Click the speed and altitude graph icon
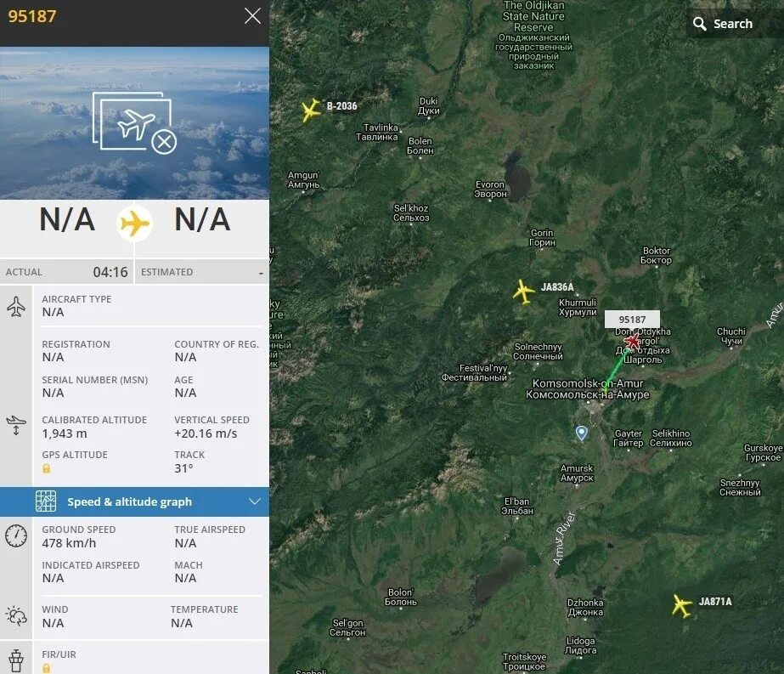This screenshot has height=674, width=784. (46, 501)
